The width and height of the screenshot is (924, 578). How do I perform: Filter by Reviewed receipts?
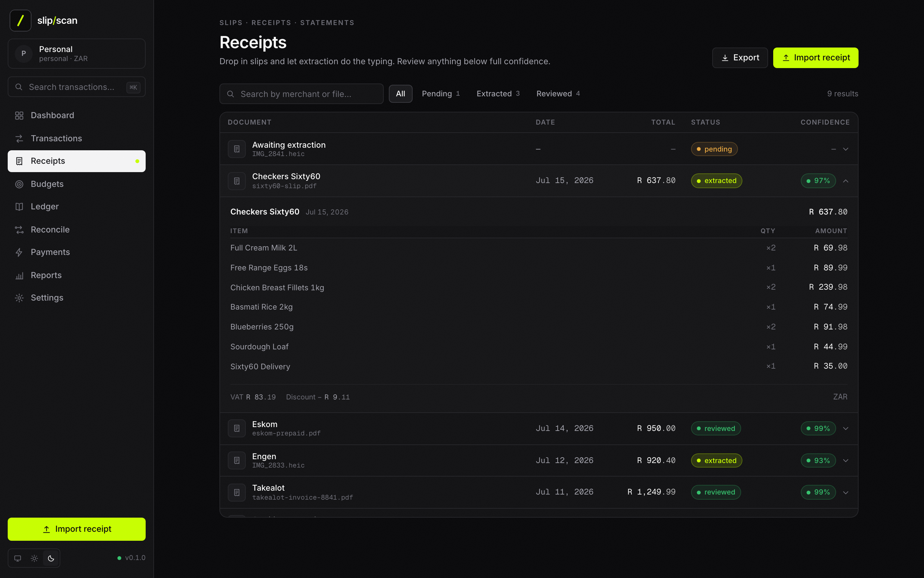[x=558, y=94]
